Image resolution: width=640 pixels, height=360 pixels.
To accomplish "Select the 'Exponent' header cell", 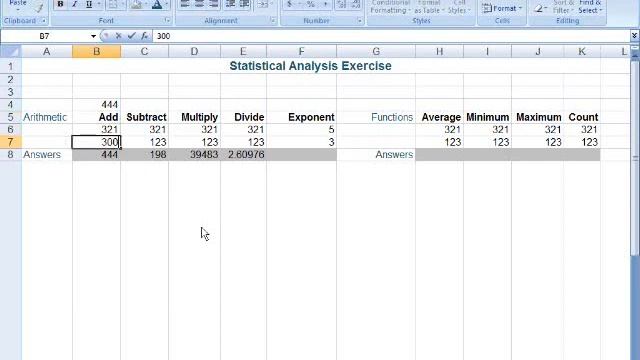I will coord(302,118).
